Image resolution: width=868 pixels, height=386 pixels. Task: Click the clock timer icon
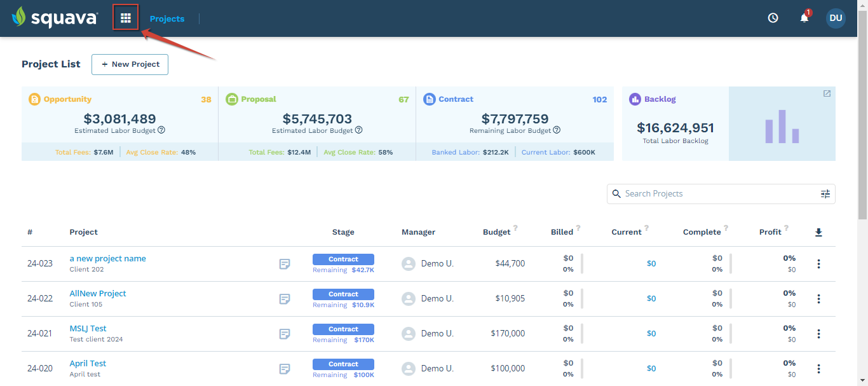click(x=773, y=18)
